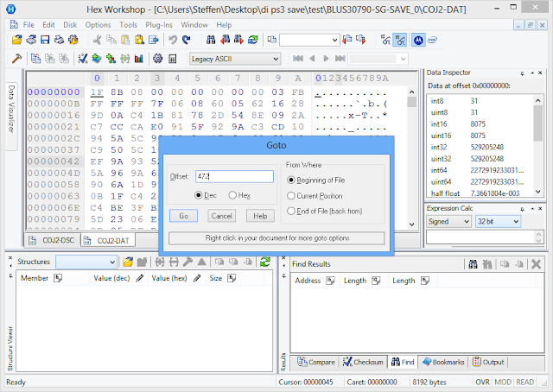
Task: Click Cancel in the Goto dialog
Action: pos(221,215)
